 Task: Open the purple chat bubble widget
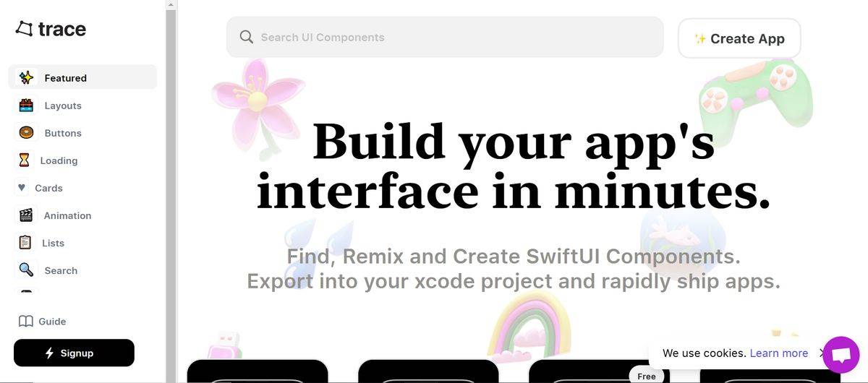pyautogui.click(x=841, y=355)
